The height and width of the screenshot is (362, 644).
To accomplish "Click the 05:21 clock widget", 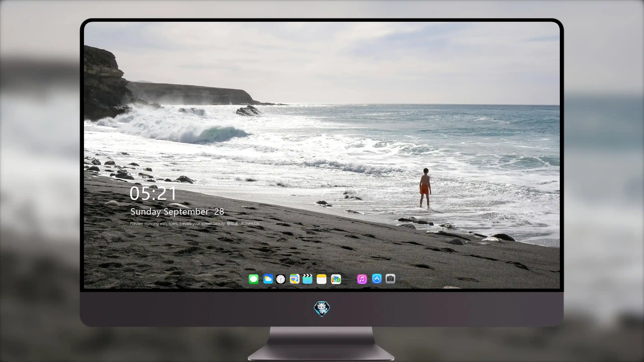I will 153,193.
